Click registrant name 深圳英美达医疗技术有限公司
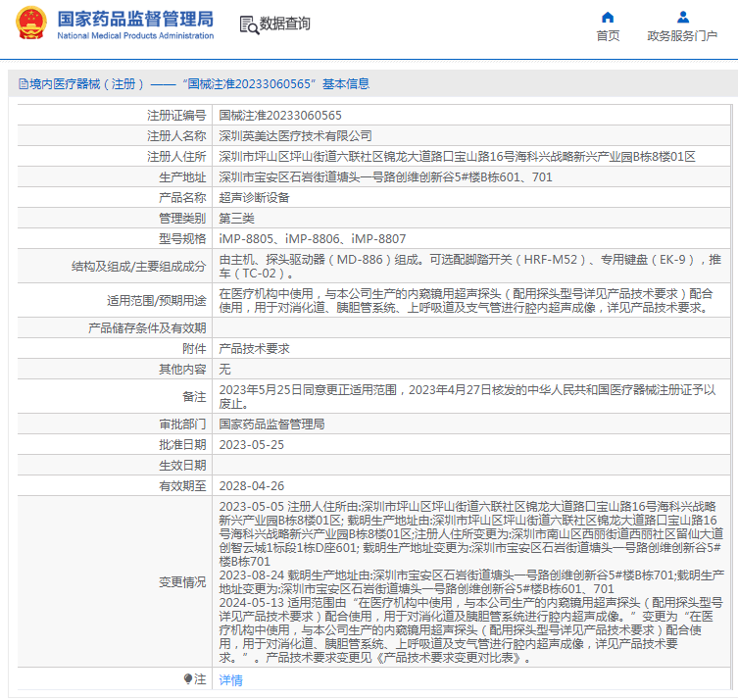The image size is (738, 700). (x=295, y=135)
